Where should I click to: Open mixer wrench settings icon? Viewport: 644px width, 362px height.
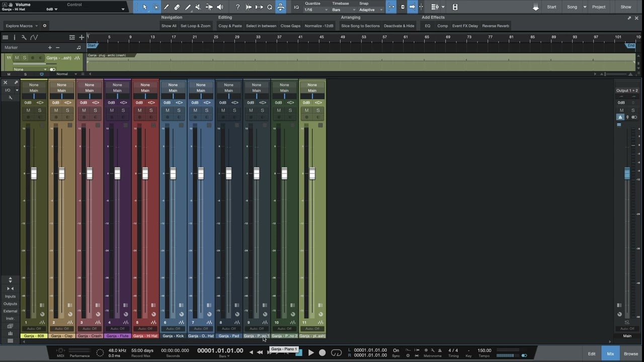pyautogui.click(x=10, y=98)
